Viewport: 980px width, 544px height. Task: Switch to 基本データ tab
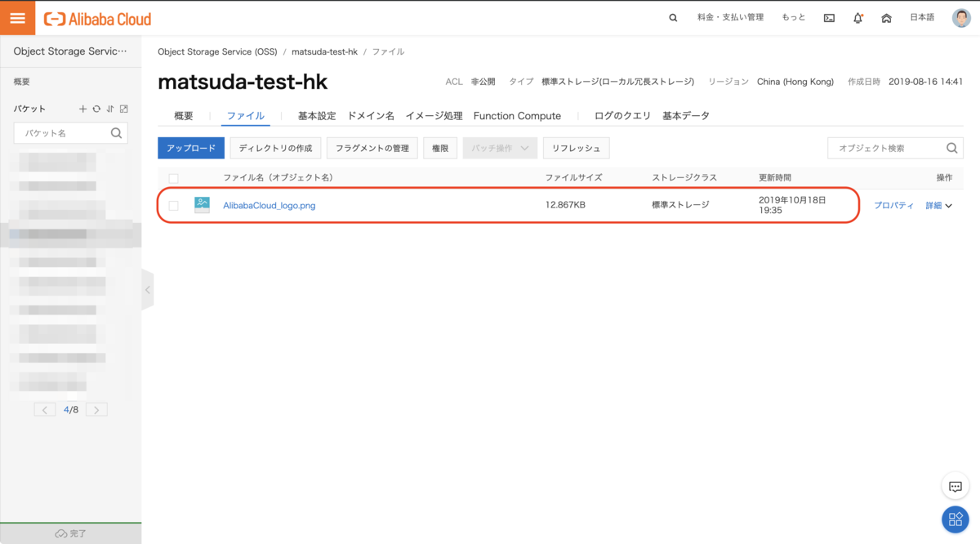[686, 116]
